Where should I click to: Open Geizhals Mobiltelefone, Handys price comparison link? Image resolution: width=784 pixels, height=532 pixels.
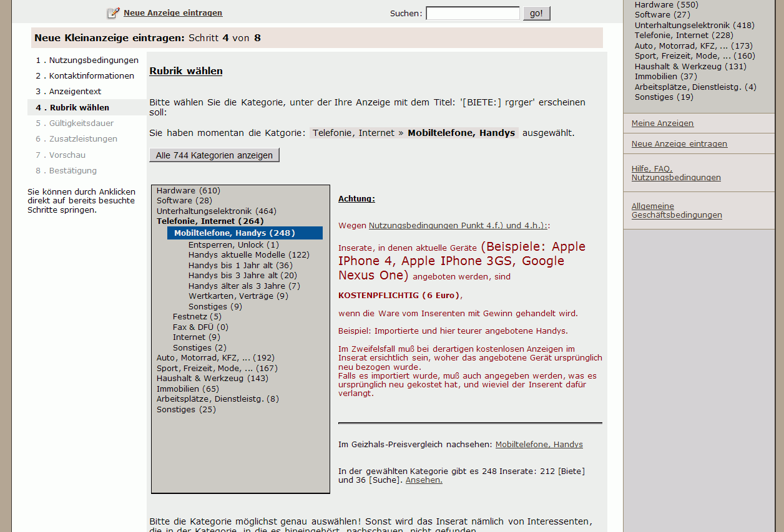pos(539,445)
